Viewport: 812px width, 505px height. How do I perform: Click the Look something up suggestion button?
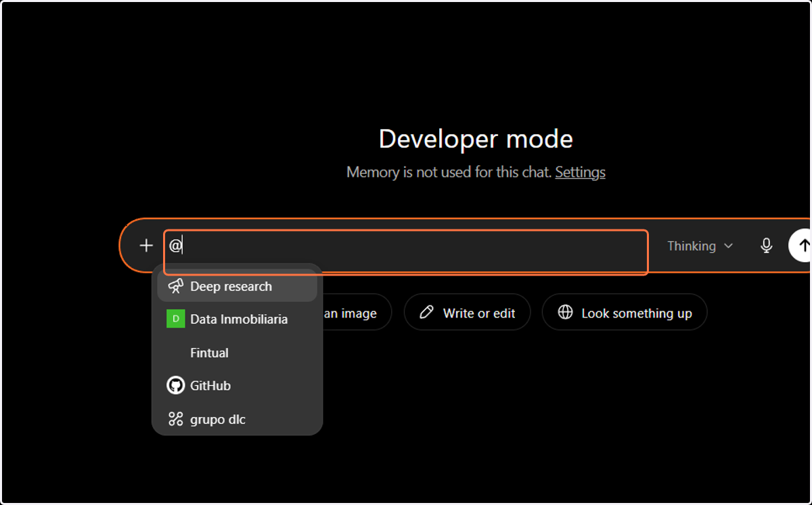625,312
